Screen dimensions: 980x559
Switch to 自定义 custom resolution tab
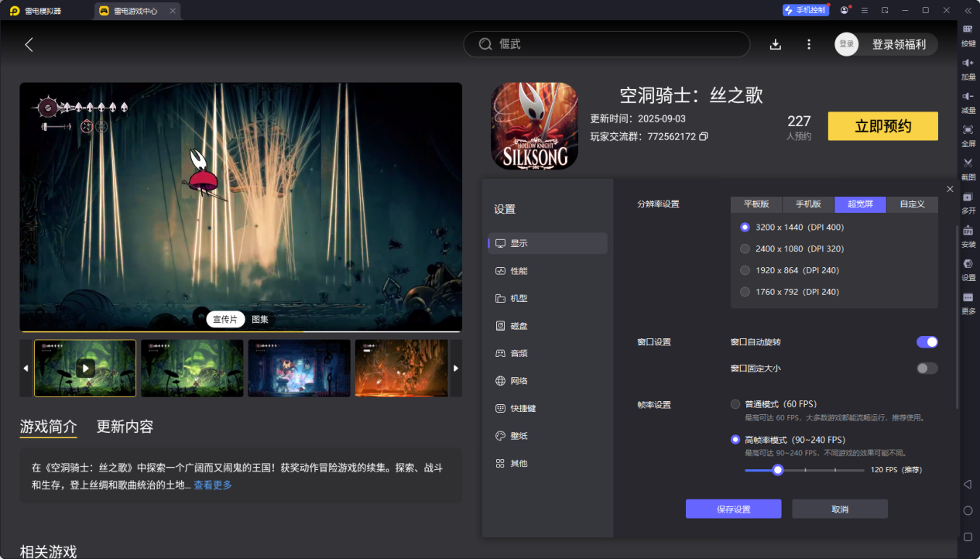[x=912, y=204]
